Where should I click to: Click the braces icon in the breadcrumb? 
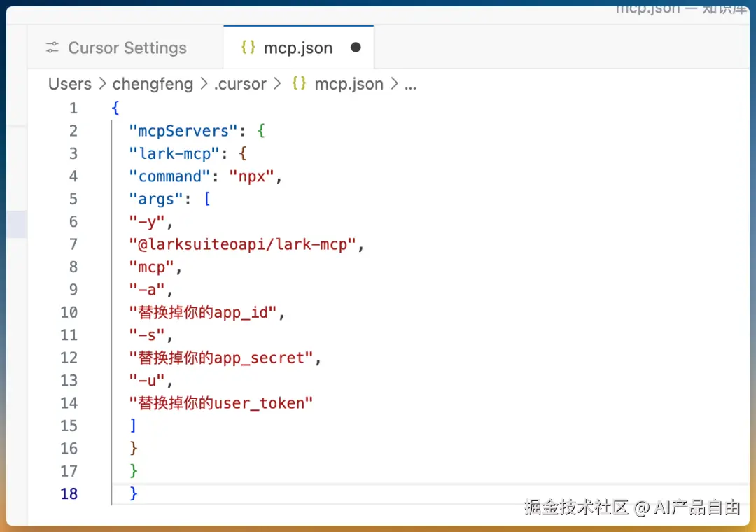299,83
